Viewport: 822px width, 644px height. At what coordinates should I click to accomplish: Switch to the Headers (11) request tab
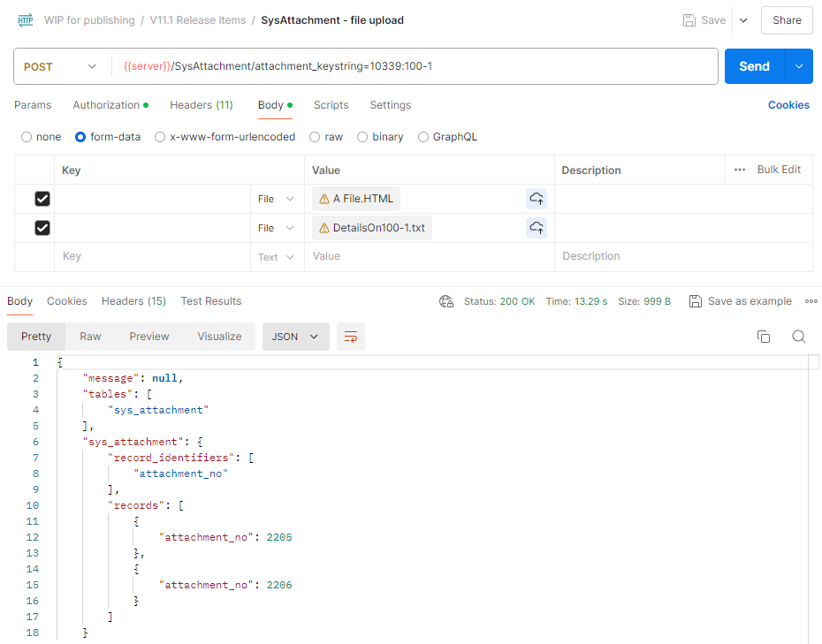pos(201,105)
